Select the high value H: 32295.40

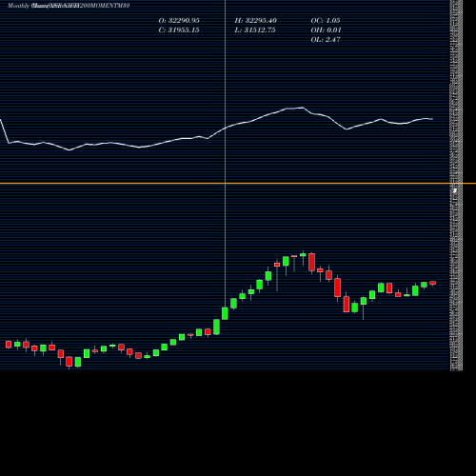point(256,21)
